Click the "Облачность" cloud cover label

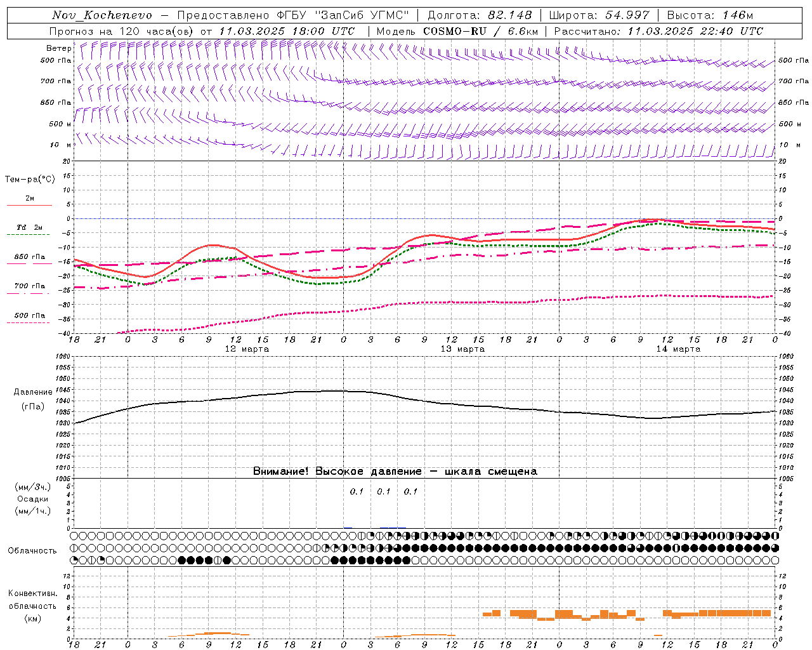pos(32,551)
